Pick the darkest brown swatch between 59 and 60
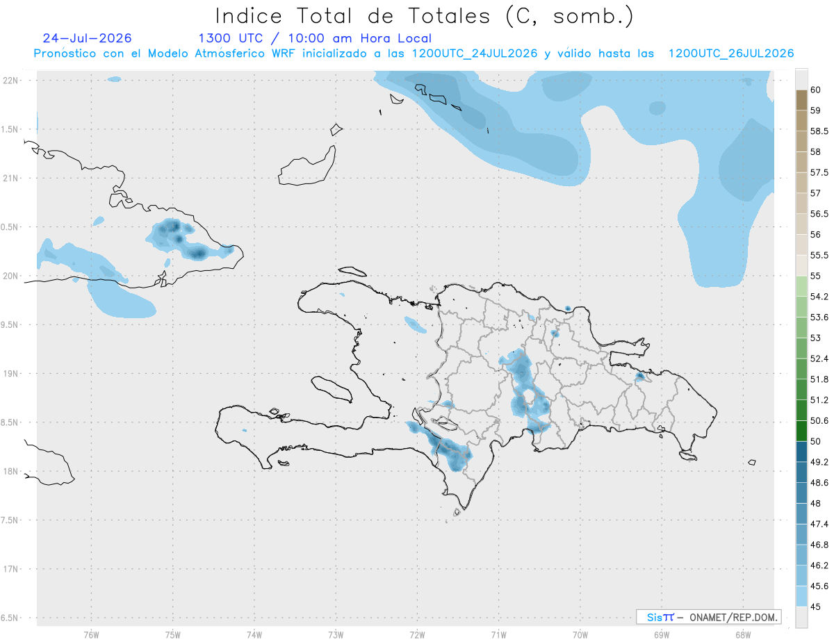 tap(801, 100)
